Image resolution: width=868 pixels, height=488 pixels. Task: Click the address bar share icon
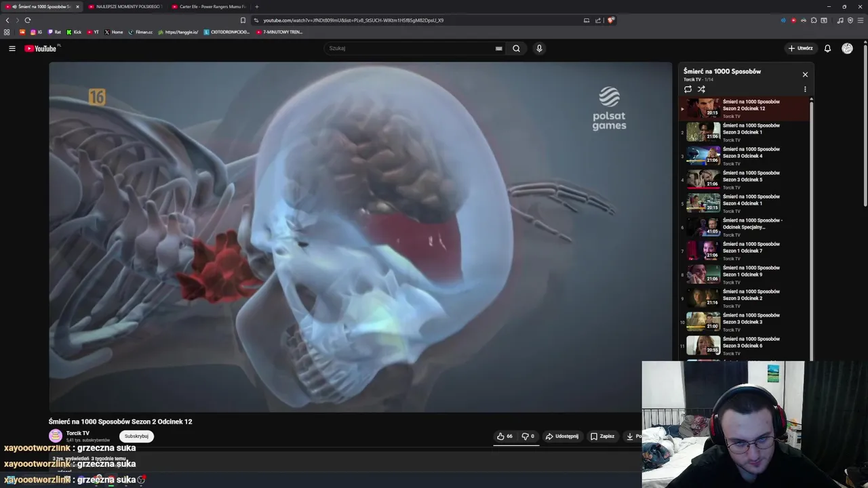click(598, 20)
